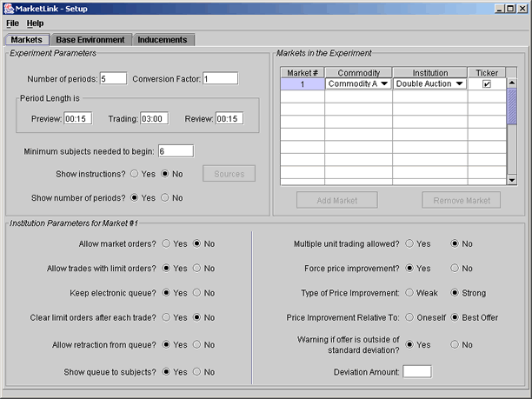The width and height of the screenshot is (532, 399).
Task: Click the Commodity column header
Action: point(358,73)
